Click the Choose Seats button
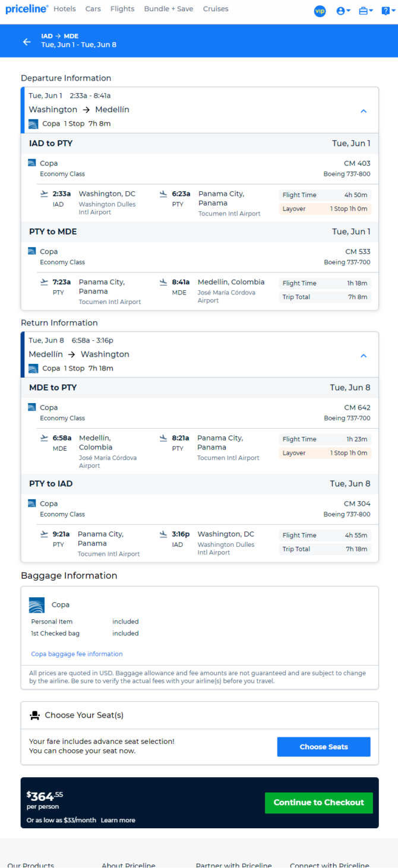398x868 pixels. point(324,747)
